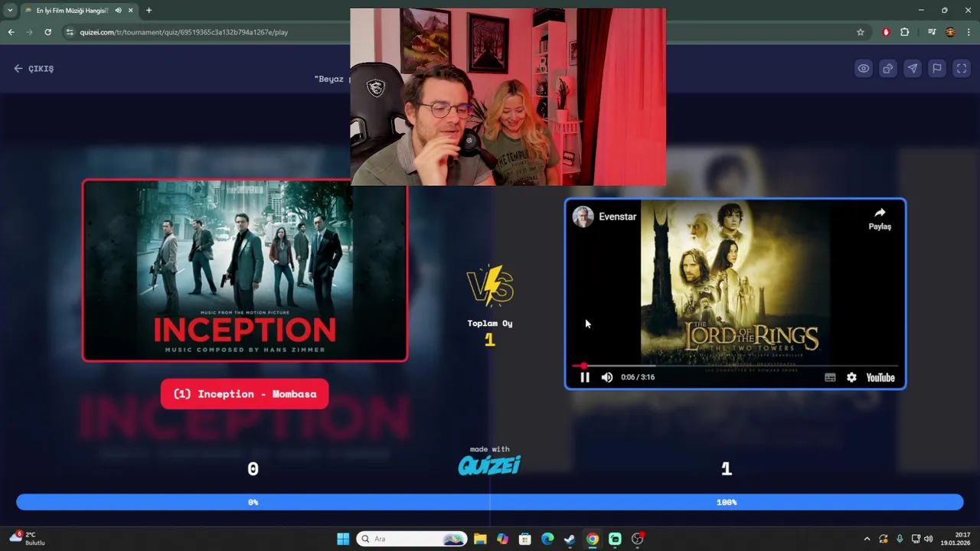Screen dimensions: 980x551
Task: Pause the Evenstar YouTube video
Action: point(585,377)
